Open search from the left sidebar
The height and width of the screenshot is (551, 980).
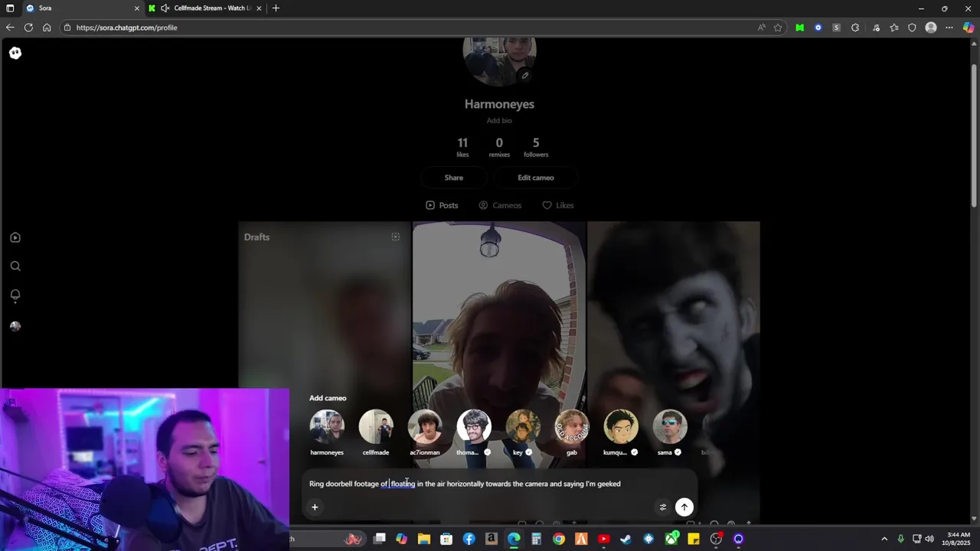[x=15, y=266]
